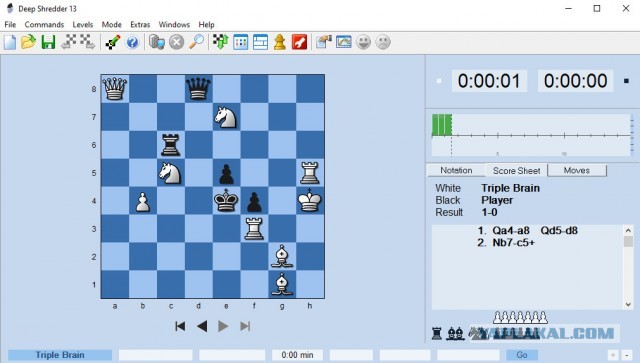Click the minus button in status bar
The width and height of the screenshot is (640, 363).
[x=627, y=355]
